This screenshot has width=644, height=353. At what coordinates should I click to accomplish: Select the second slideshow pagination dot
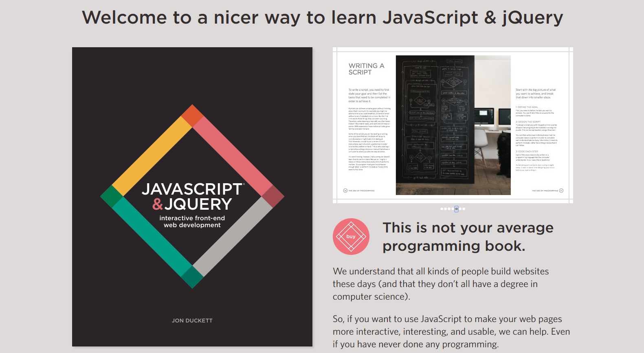pyautogui.click(x=445, y=209)
